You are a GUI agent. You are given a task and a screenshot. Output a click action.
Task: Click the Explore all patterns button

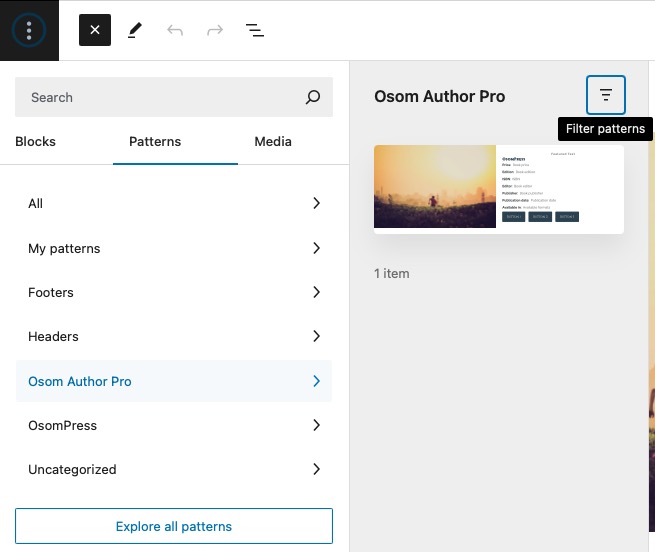(x=174, y=526)
